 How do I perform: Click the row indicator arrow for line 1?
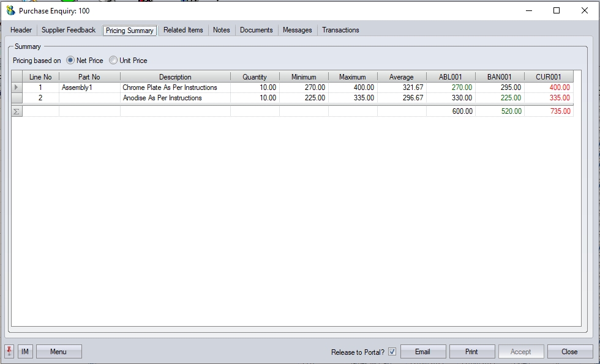[17, 87]
